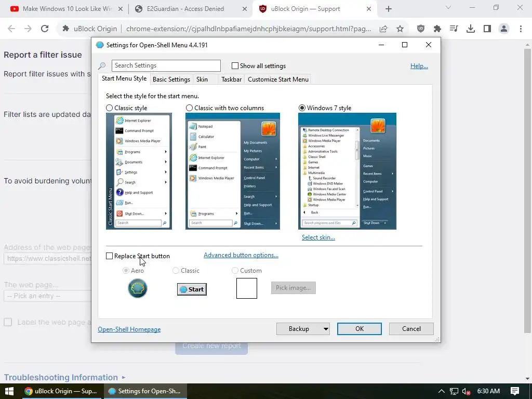Click the page vertical scrollbar
Viewport: 532px width, 399px height.
coord(527,191)
